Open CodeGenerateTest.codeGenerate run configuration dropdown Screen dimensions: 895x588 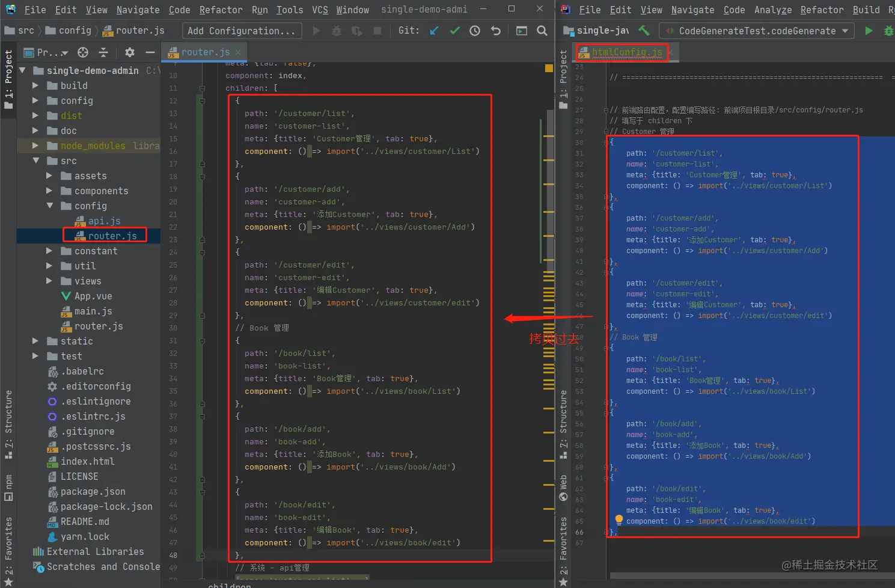(x=757, y=31)
